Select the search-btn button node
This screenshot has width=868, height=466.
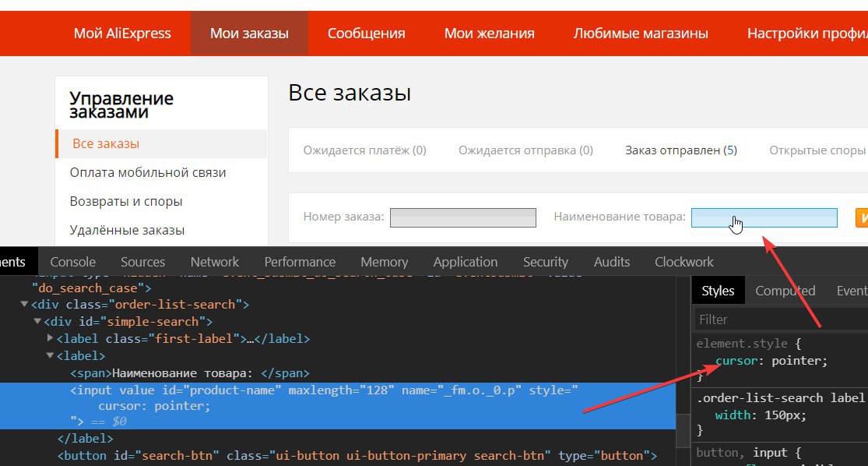coord(357,455)
